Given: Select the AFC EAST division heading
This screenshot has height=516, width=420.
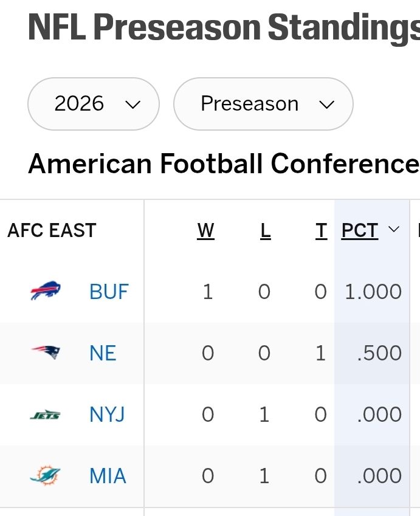Looking at the screenshot, I should (52, 230).
